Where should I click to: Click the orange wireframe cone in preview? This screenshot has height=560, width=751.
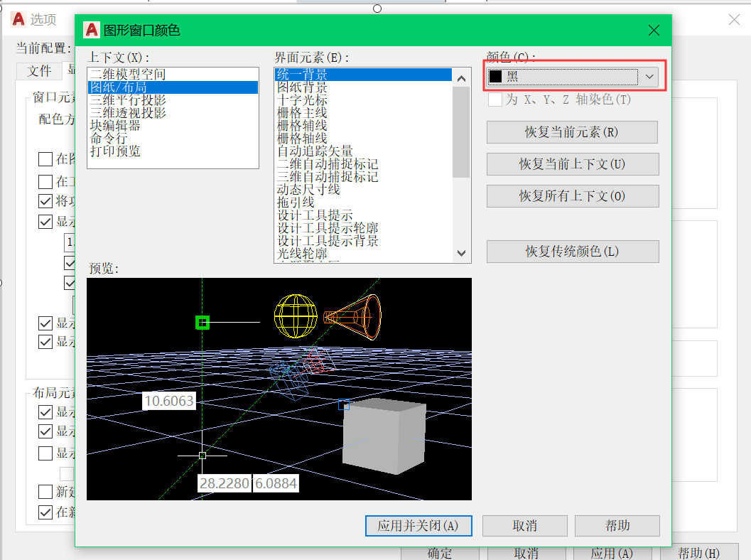click(353, 317)
